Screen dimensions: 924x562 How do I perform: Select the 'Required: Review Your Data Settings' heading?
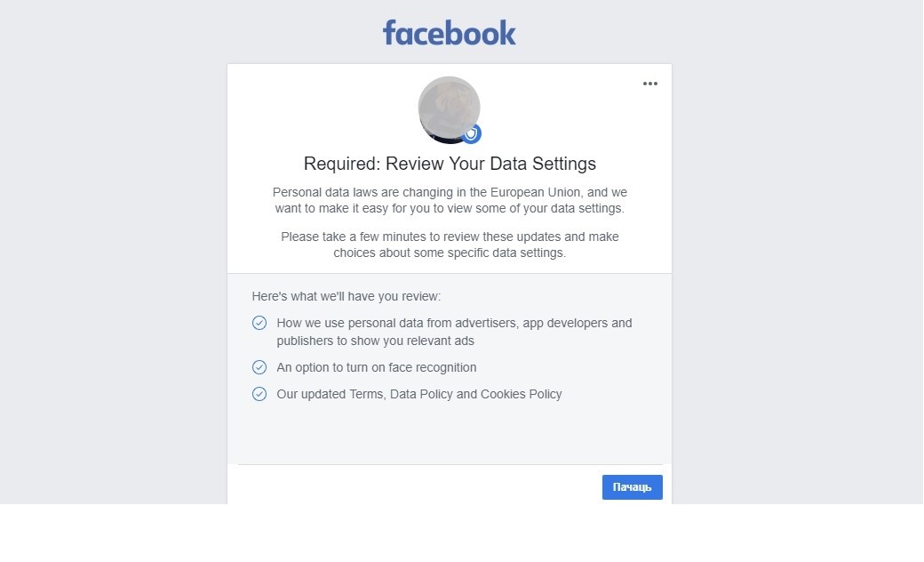(x=450, y=164)
